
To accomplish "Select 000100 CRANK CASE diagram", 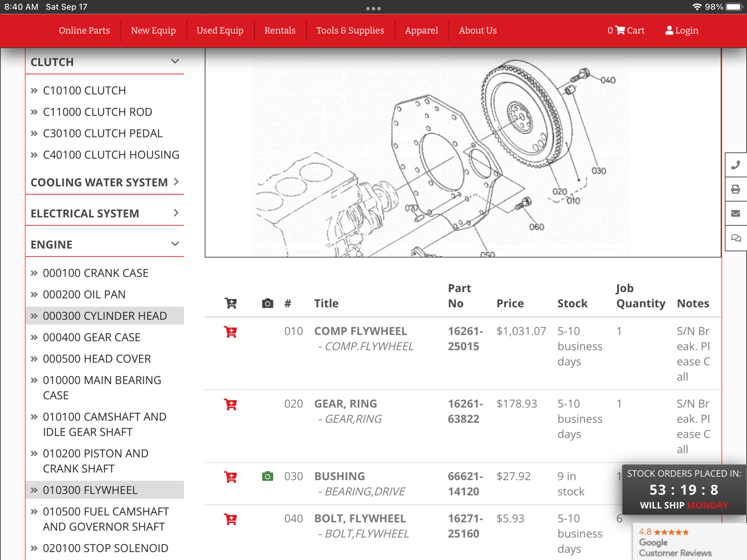I will click(x=96, y=273).
